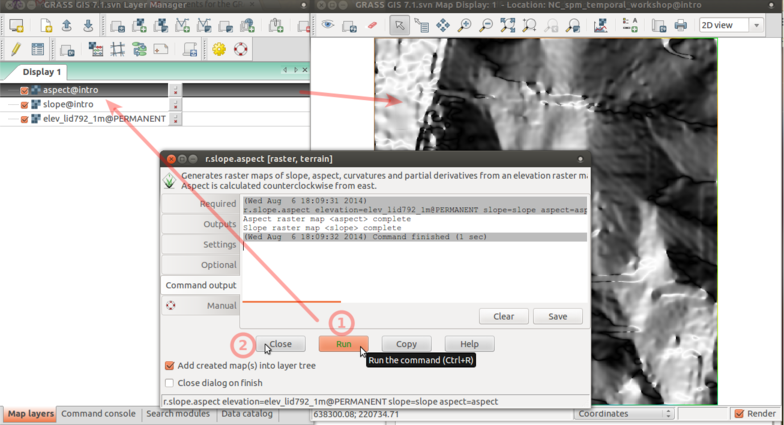
Task: Toggle the Render checkbox
Action: pos(739,414)
